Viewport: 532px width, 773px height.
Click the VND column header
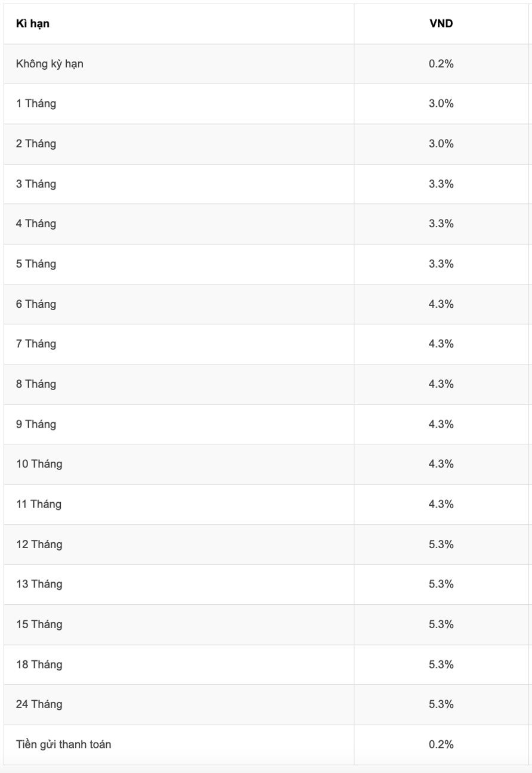coord(441,24)
